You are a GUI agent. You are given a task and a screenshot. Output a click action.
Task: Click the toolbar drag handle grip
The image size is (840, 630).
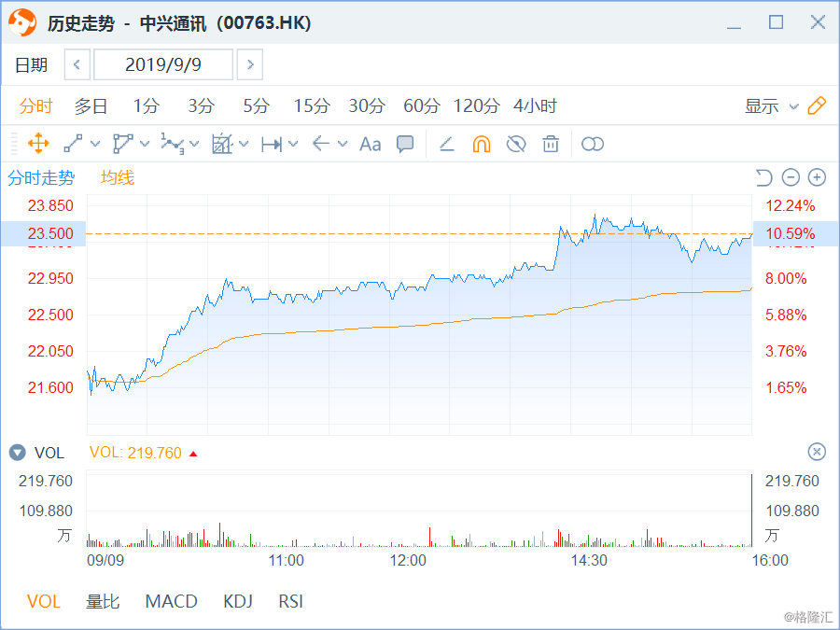tap(14, 144)
